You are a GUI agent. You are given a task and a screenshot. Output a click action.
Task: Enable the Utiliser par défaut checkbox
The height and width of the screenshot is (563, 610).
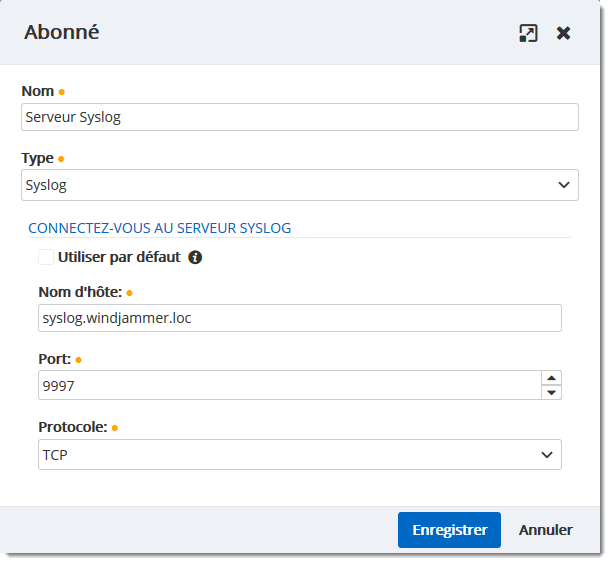click(x=46, y=257)
